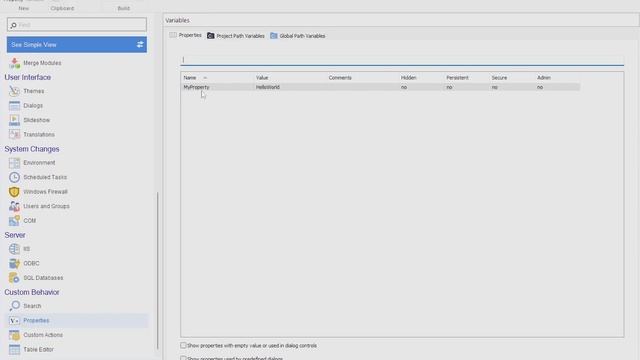This screenshot has height=360, width=640.
Task: Toggle view switch icon on See Simple View
Action: coord(140,44)
